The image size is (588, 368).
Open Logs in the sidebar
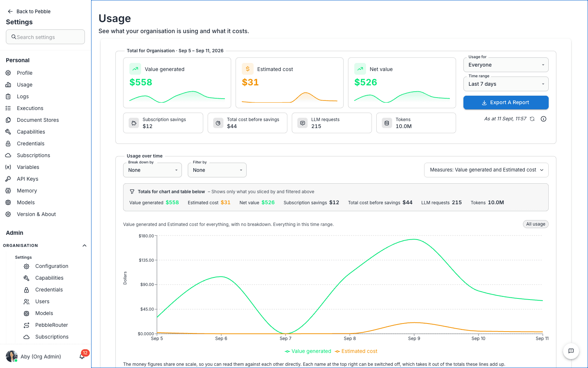click(23, 96)
